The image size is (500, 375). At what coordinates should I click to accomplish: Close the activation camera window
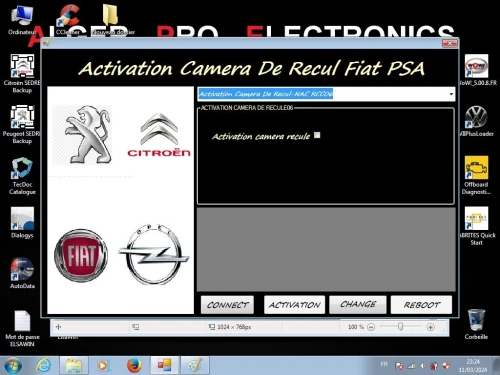[450, 43]
